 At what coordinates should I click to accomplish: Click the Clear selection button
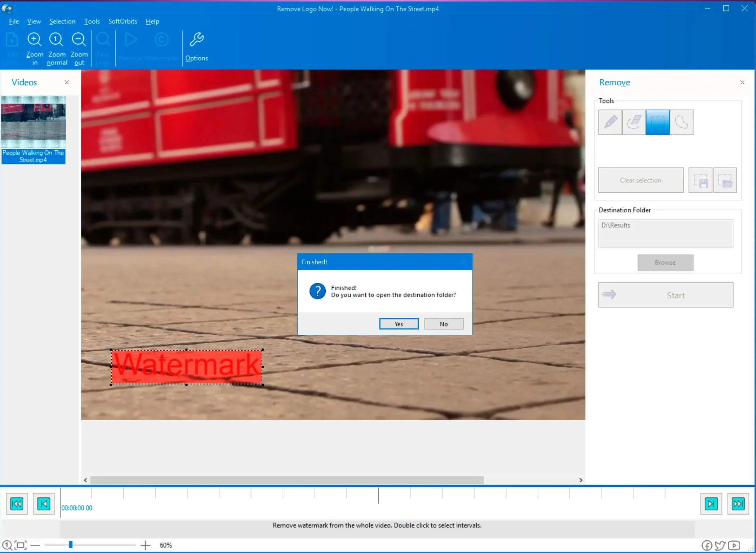pos(641,180)
